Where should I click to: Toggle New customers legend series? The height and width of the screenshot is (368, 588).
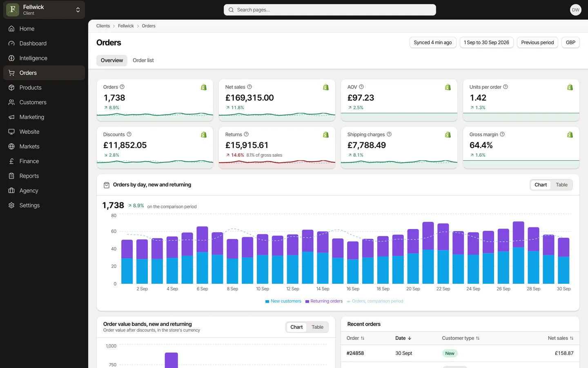coord(283,301)
